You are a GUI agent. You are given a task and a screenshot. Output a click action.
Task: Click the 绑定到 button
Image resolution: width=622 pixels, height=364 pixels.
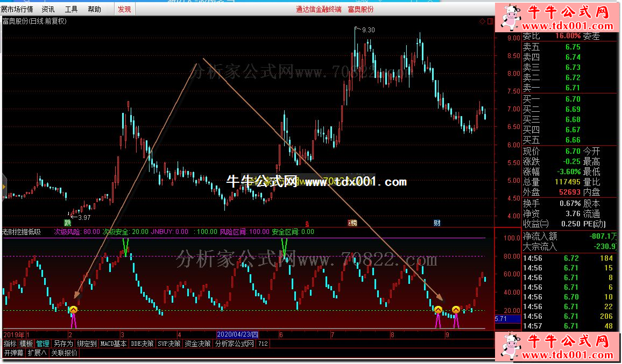[87, 344]
